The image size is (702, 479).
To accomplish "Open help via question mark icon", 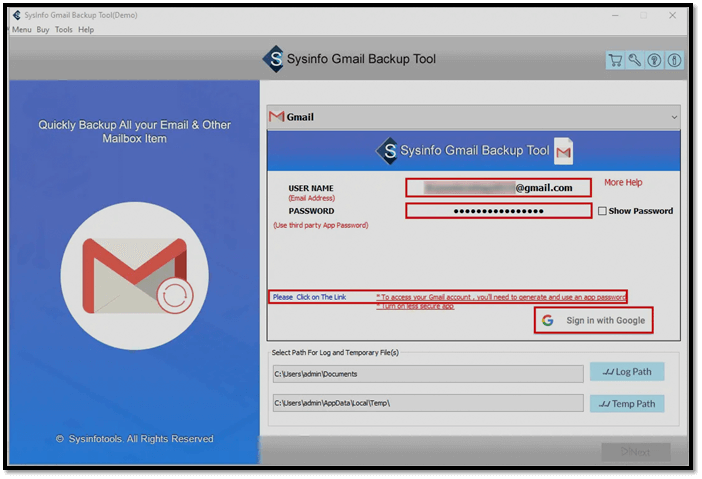I will (655, 61).
